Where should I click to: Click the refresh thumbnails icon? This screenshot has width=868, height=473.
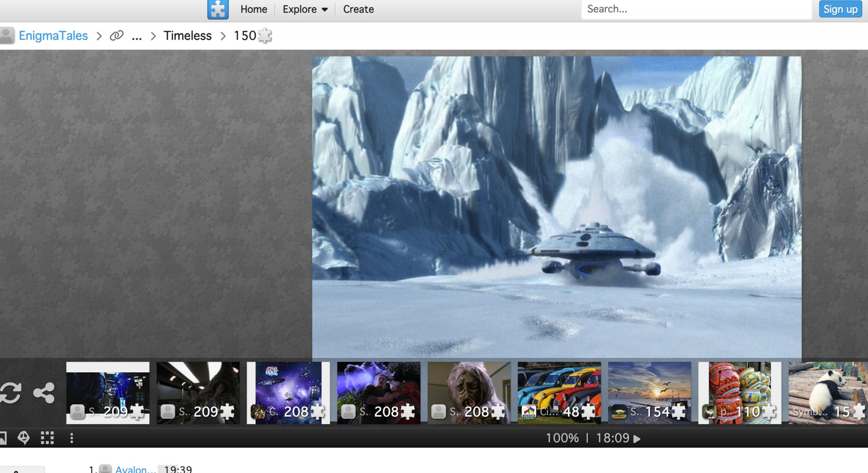(x=10, y=393)
